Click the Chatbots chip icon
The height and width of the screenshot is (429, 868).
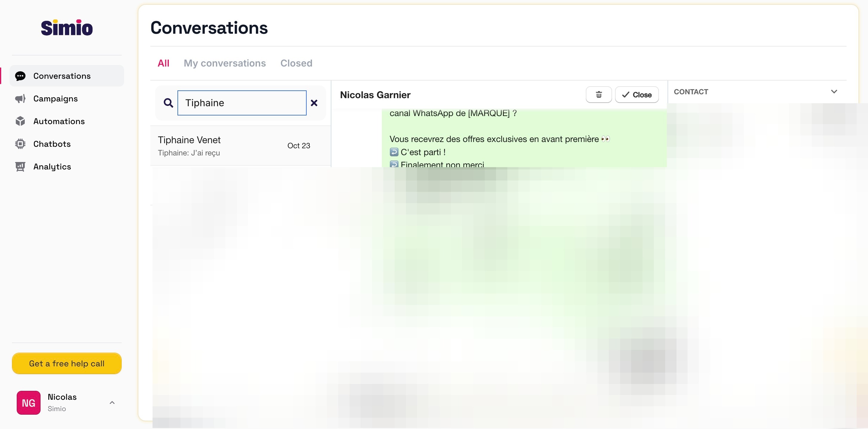pyautogui.click(x=20, y=144)
